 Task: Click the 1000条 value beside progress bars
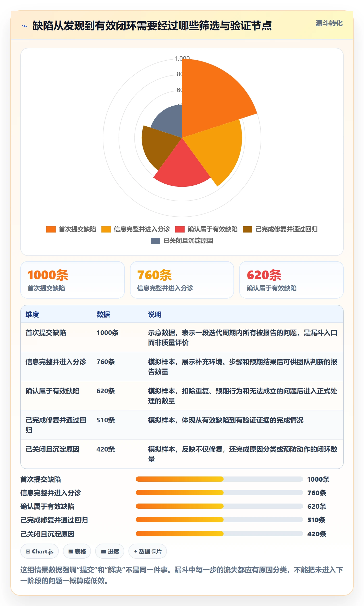[x=318, y=479]
